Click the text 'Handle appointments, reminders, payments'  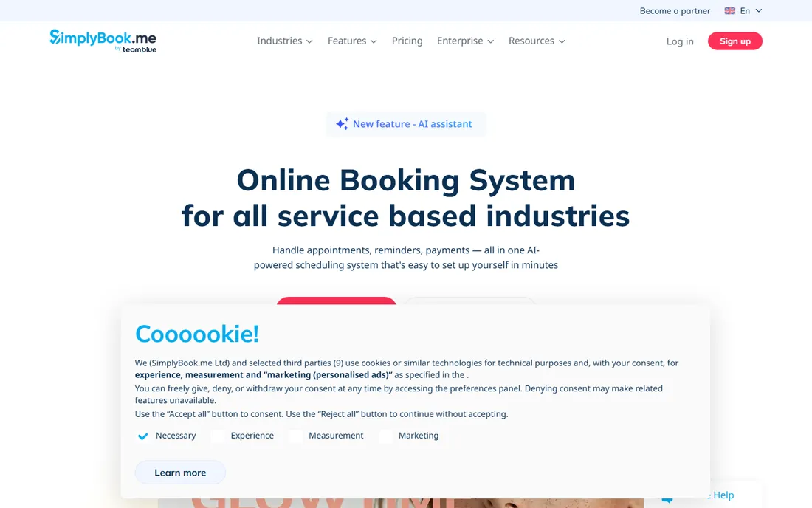coord(371,250)
